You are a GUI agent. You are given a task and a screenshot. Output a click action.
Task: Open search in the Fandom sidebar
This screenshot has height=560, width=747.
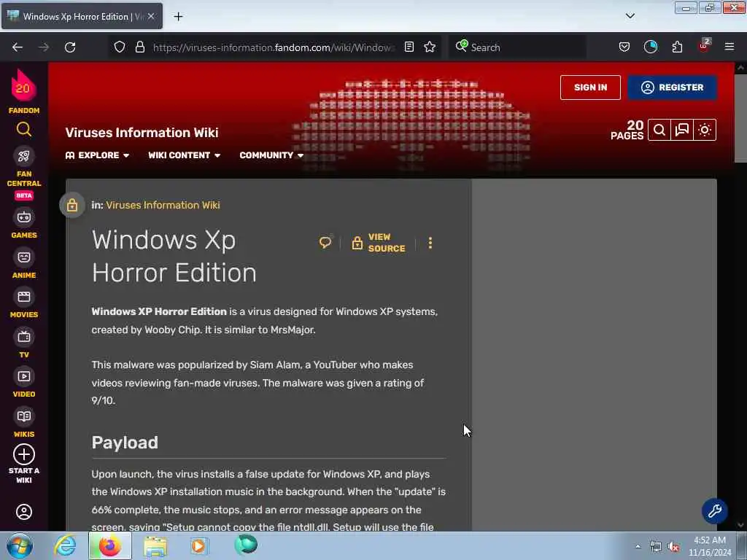[24, 129]
